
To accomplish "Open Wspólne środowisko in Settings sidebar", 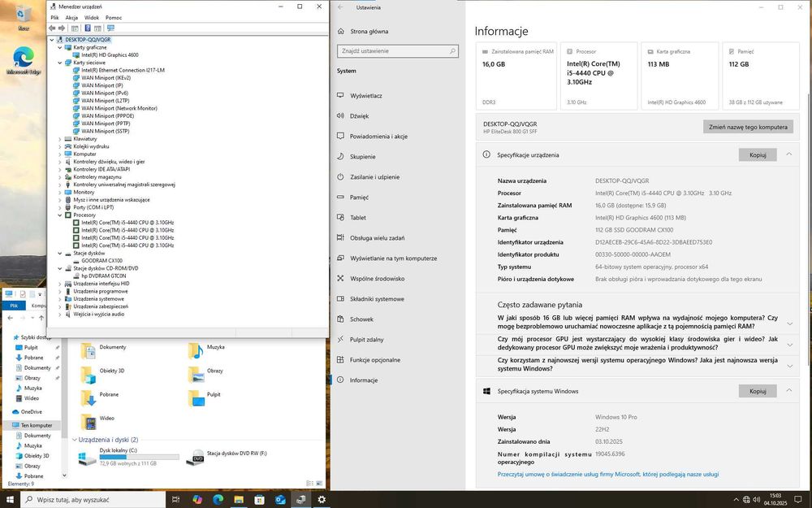I will (377, 278).
